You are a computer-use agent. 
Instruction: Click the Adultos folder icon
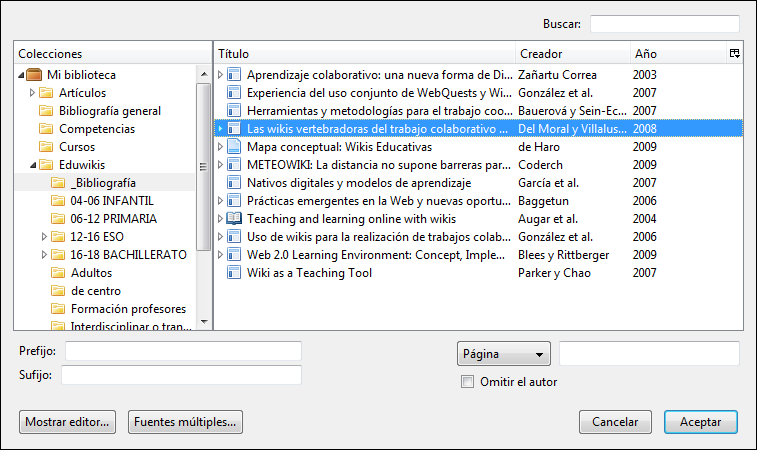[58, 272]
